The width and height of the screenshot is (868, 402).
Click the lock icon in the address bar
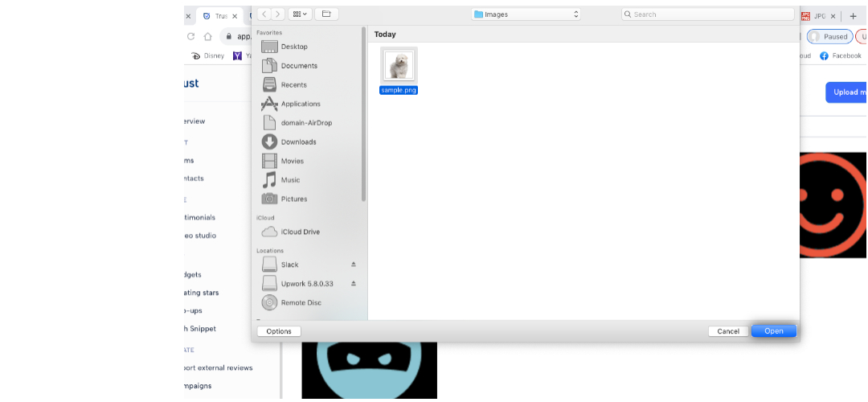click(229, 36)
